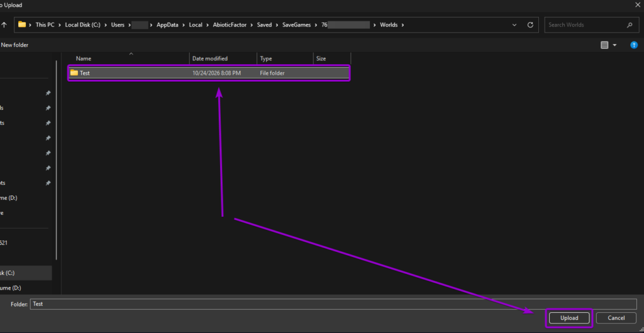
Task: Click the magnifier icon in the search box
Action: pos(630,25)
